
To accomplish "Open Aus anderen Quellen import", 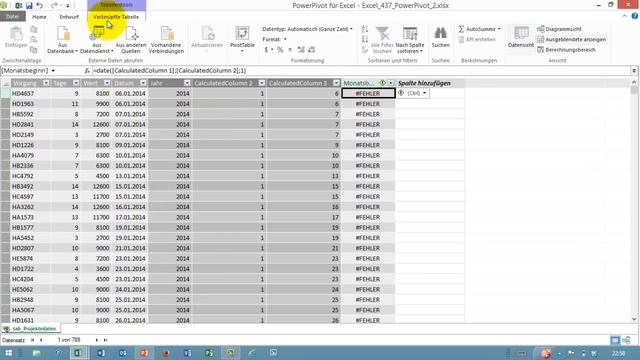I will coord(131,40).
